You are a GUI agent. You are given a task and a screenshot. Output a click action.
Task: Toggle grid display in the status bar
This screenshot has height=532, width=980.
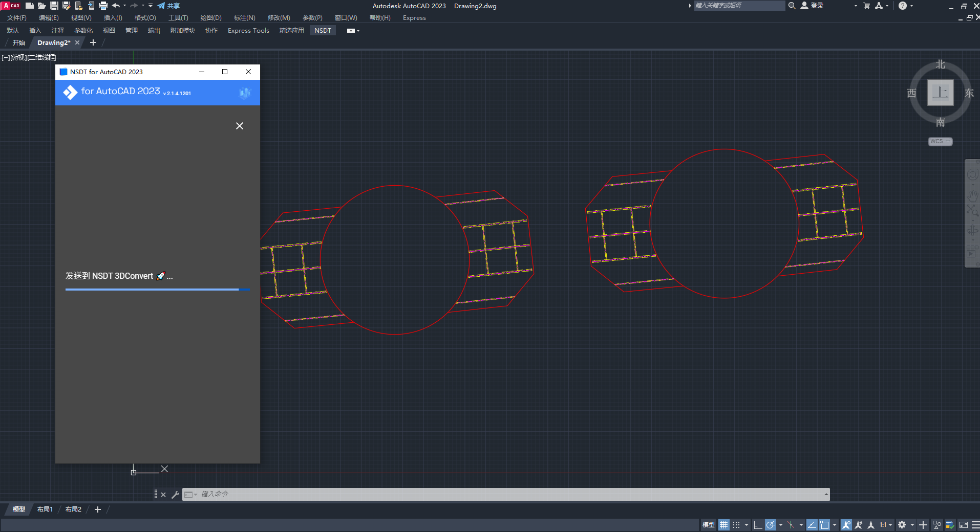(x=724, y=524)
